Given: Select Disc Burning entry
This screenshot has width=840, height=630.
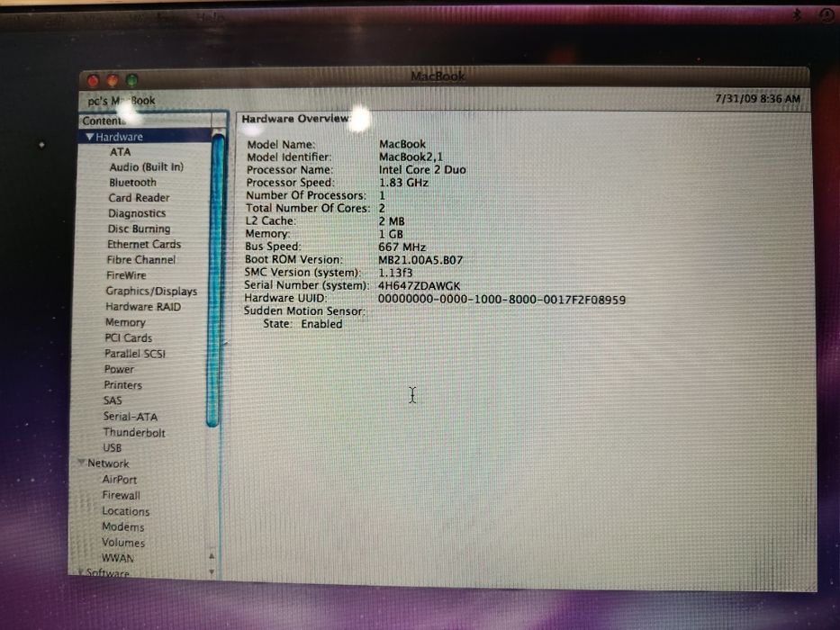Looking at the screenshot, I should coord(139,229).
